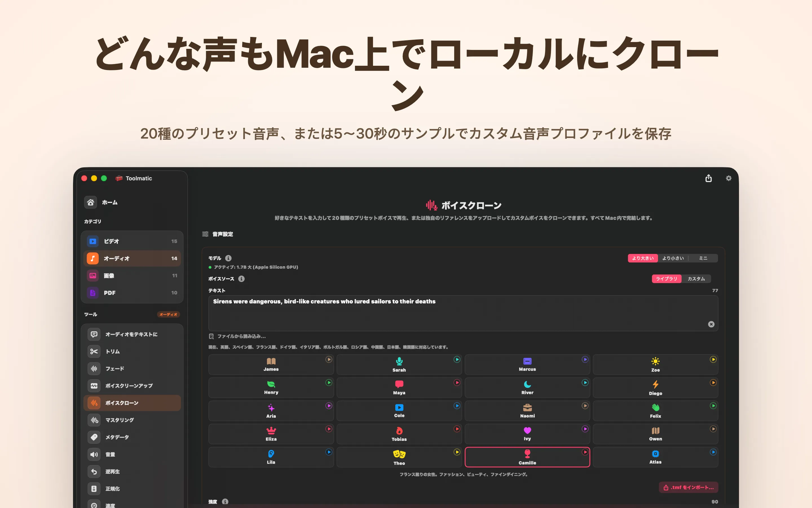The width and height of the screenshot is (812, 508).
Task: Open the 逆再生 reverse tool
Action: 132,471
